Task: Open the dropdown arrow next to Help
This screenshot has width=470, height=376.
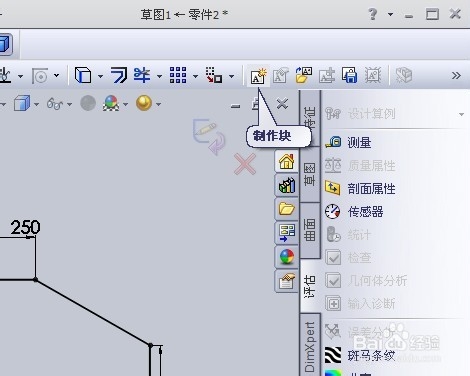Action: tap(390, 15)
